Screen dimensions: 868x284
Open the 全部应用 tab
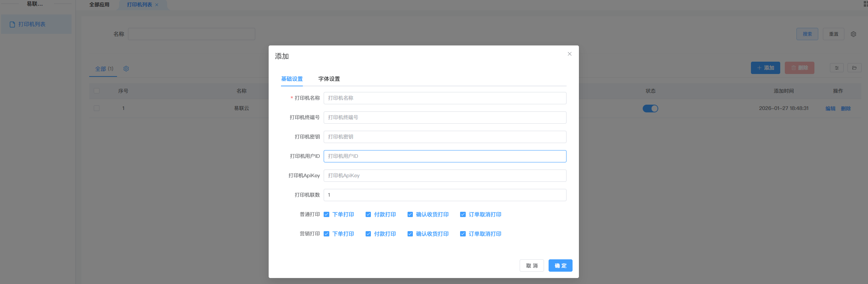[x=99, y=5]
